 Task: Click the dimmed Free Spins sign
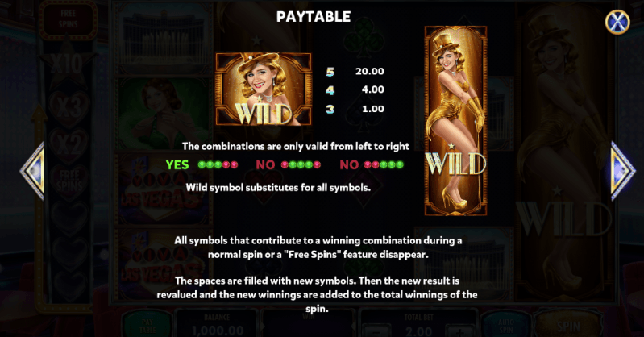68,19
